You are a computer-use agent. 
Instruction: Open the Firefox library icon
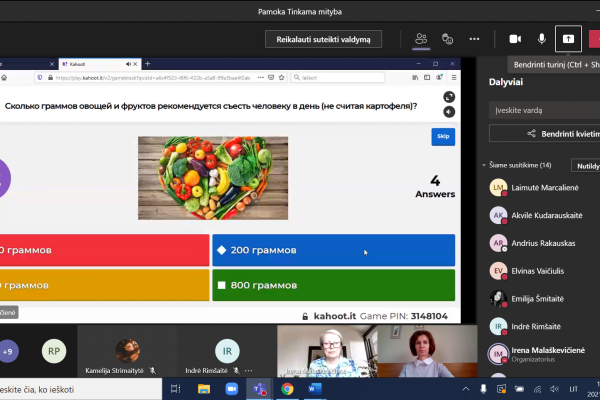point(415,78)
